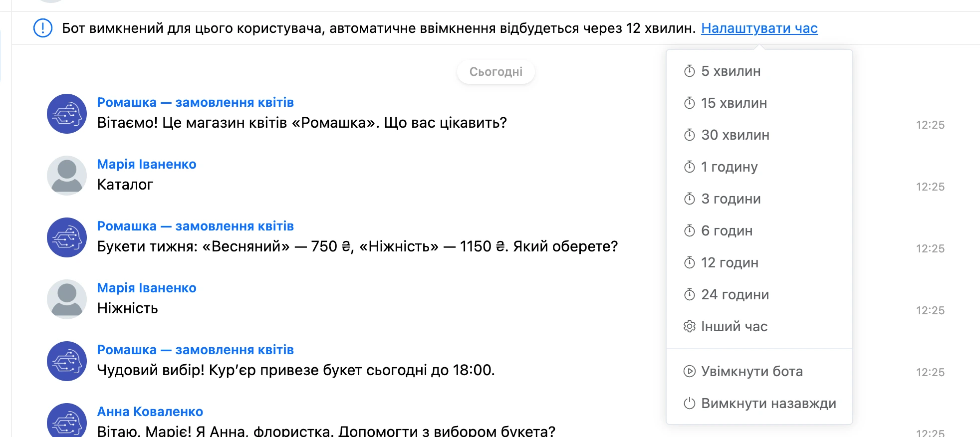Open 'Марія Іваненко' name above 'Каталог'
This screenshot has height=437, width=980.
pyautogui.click(x=147, y=164)
